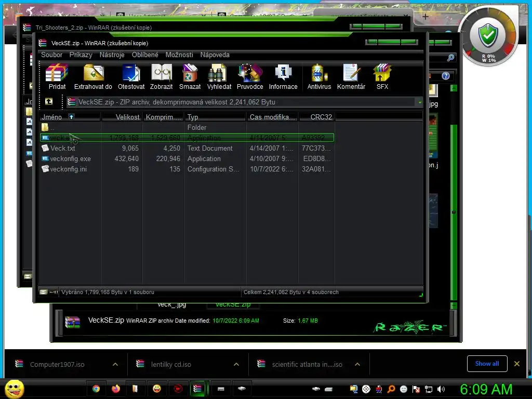532x399 pixels.
Task: Click the red circular taskbar icon
Action: pos(178,389)
